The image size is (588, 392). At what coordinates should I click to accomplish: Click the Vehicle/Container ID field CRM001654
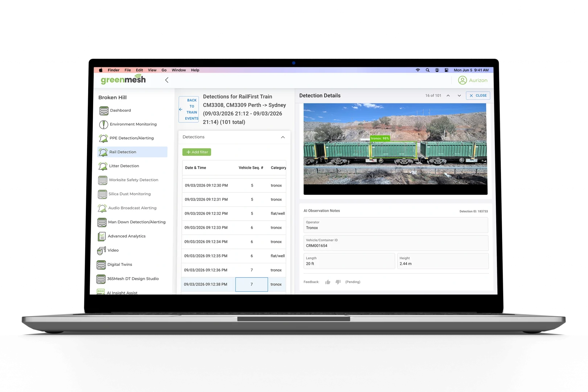pos(396,243)
